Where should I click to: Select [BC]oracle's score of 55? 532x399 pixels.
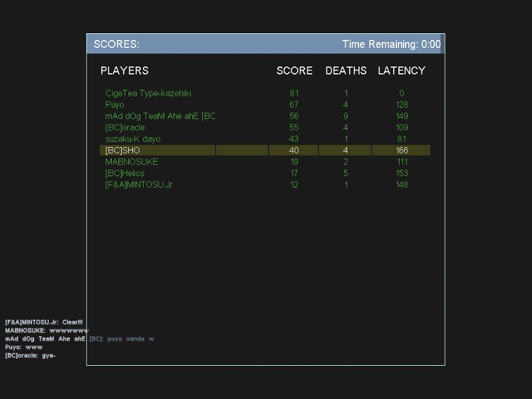point(294,128)
